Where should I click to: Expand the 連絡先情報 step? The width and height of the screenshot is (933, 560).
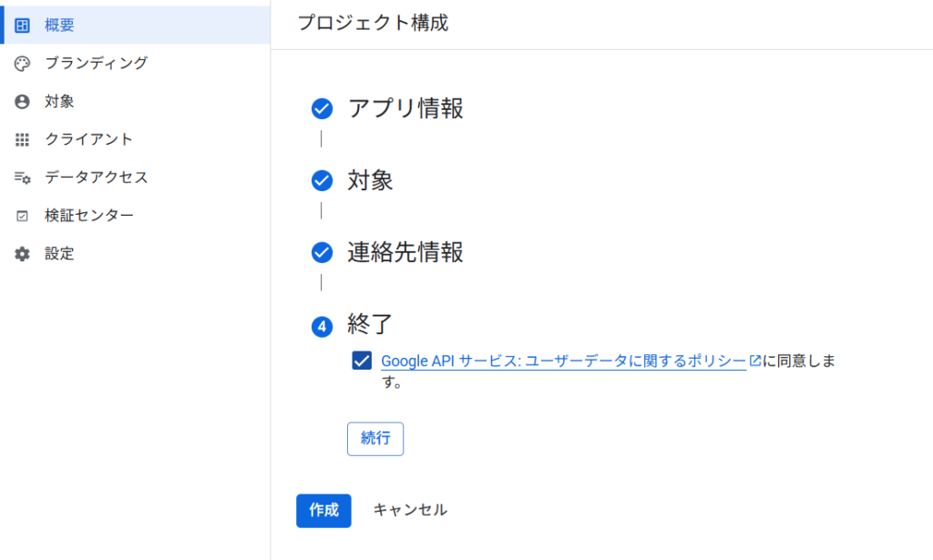click(x=405, y=252)
